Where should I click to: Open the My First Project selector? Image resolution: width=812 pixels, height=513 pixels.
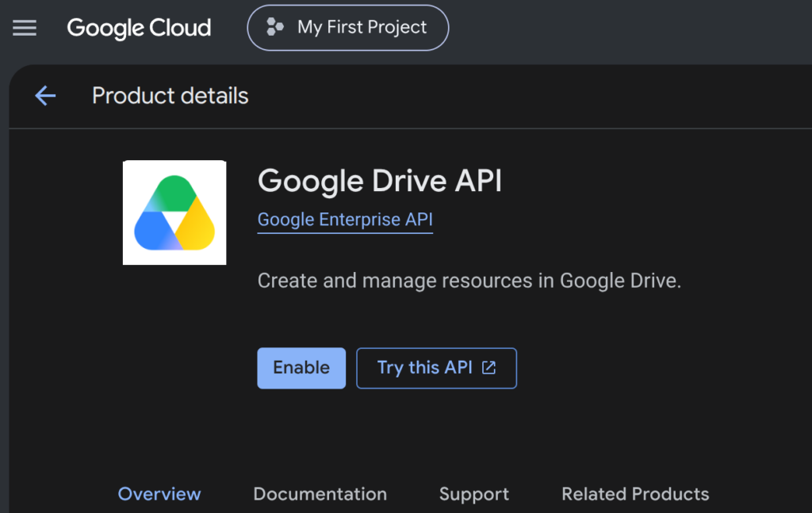pyautogui.click(x=348, y=28)
